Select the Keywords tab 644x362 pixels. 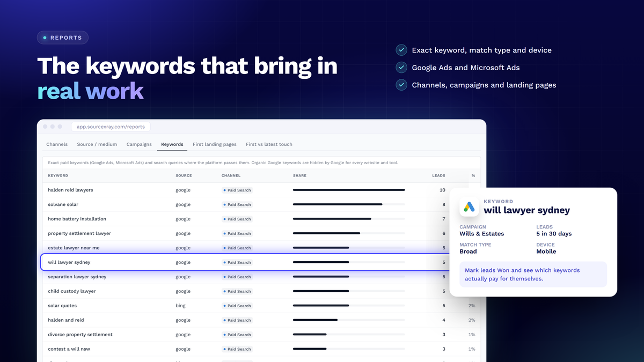172,144
